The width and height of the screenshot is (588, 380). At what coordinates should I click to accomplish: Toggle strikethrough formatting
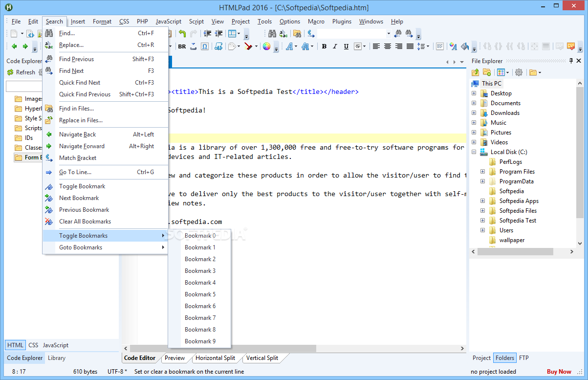358,46
